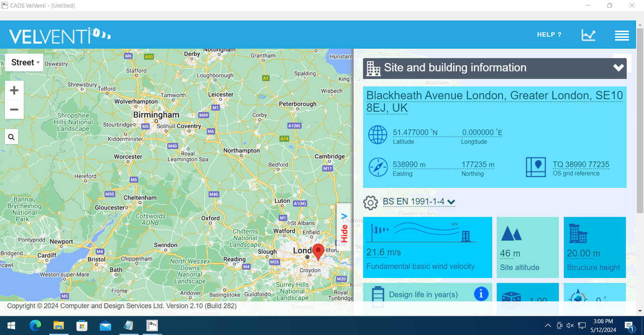Click the design code settings gear icon
This screenshot has width=644, height=335.
370,203
